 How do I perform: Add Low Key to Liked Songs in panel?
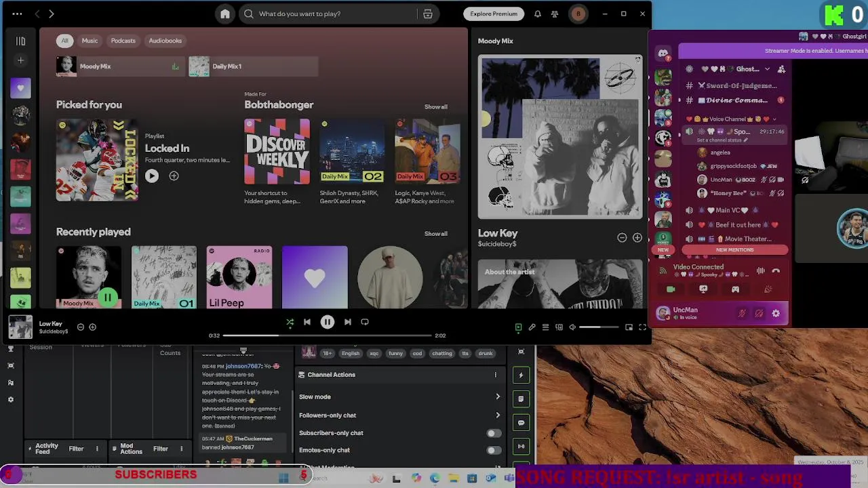pyautogui.click(x=637, y=237)
